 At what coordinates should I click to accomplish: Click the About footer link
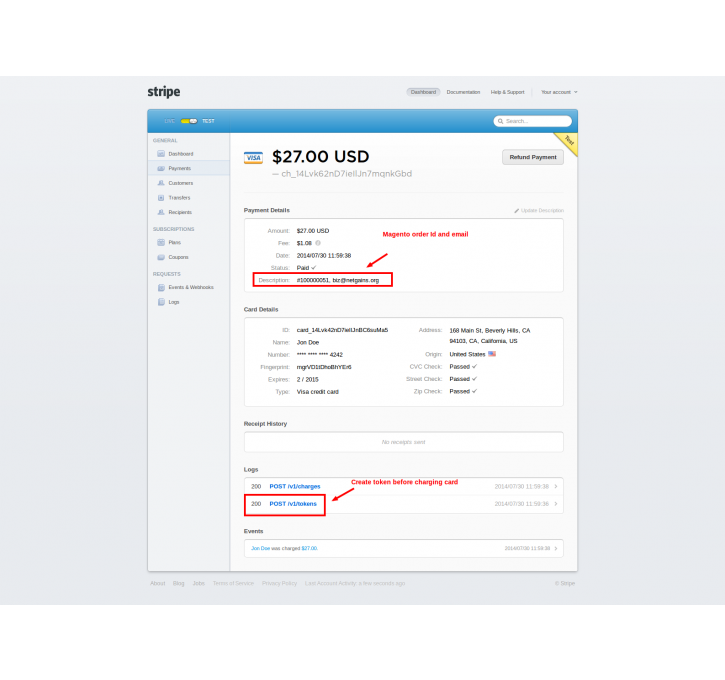158,583
